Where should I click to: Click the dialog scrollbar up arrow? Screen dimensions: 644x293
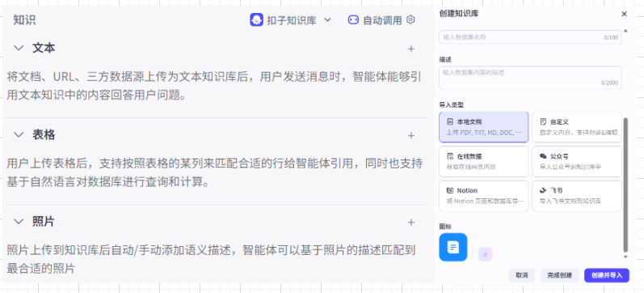pyautogui.click(x=625, y=31)
